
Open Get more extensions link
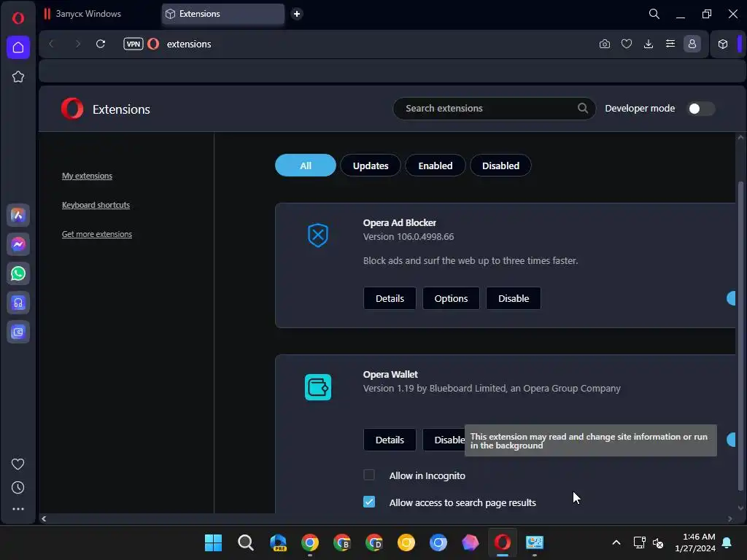tap(97, 234)
